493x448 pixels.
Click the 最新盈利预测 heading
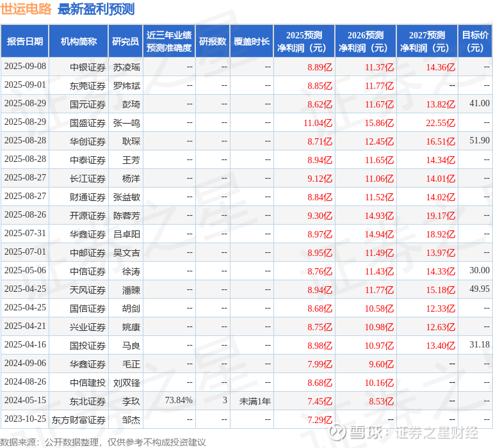(x=96, y=9)
